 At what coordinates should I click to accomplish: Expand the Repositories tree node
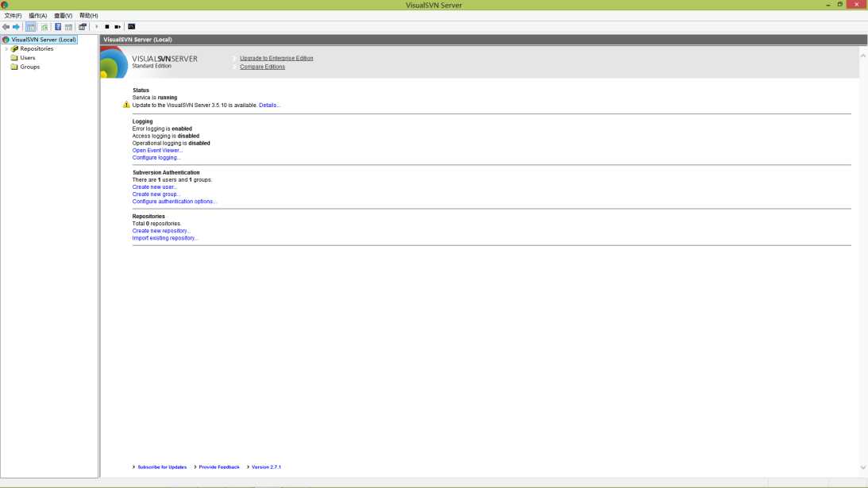click(6, 48)
